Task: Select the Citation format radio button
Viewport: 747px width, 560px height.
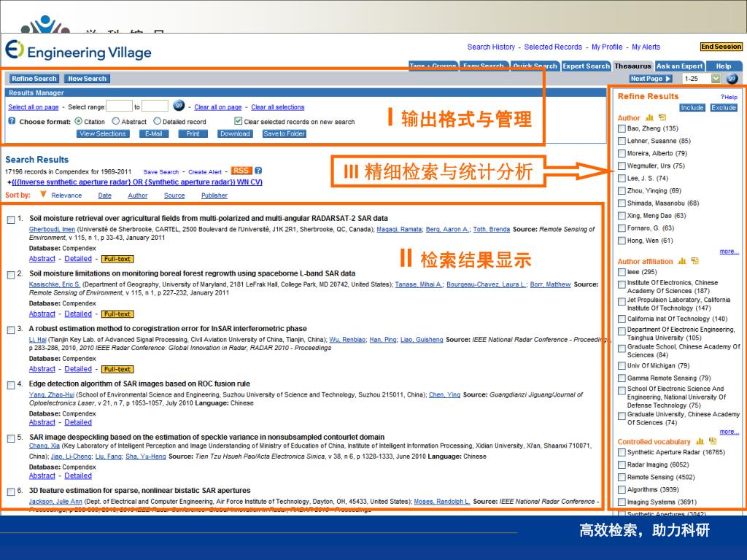Action: [x=79, y=122]
